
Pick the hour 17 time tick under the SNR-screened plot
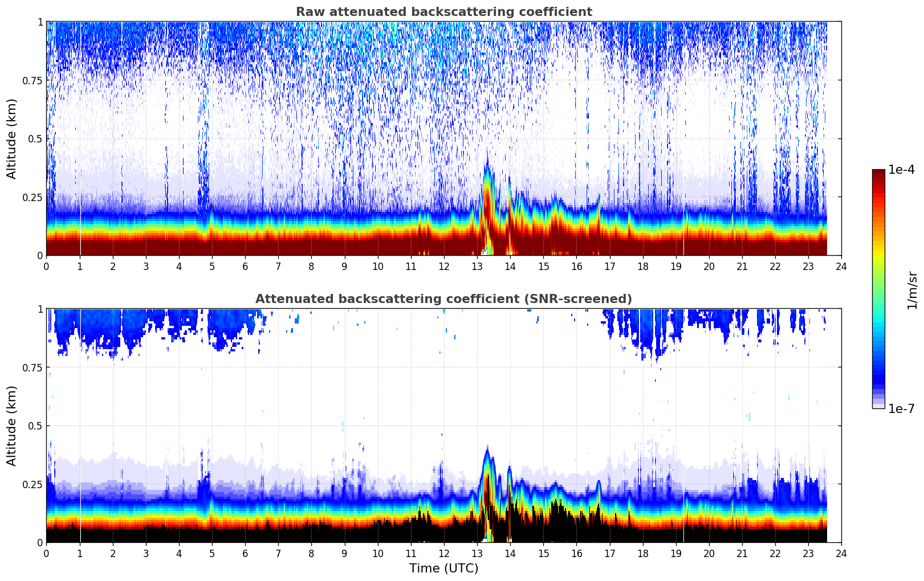[x=609, y=553]
